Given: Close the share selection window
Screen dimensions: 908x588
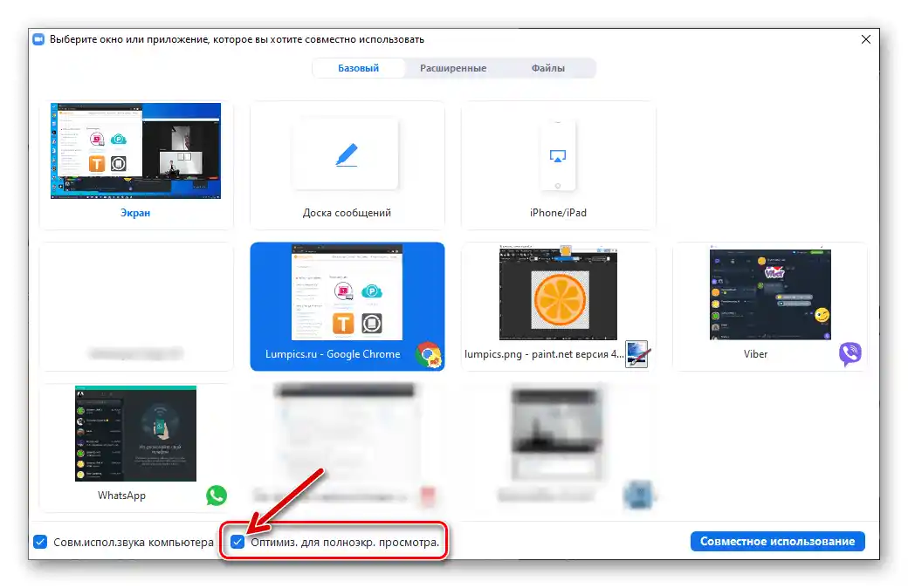Looking at the screenshot, I should coord(865,38).
